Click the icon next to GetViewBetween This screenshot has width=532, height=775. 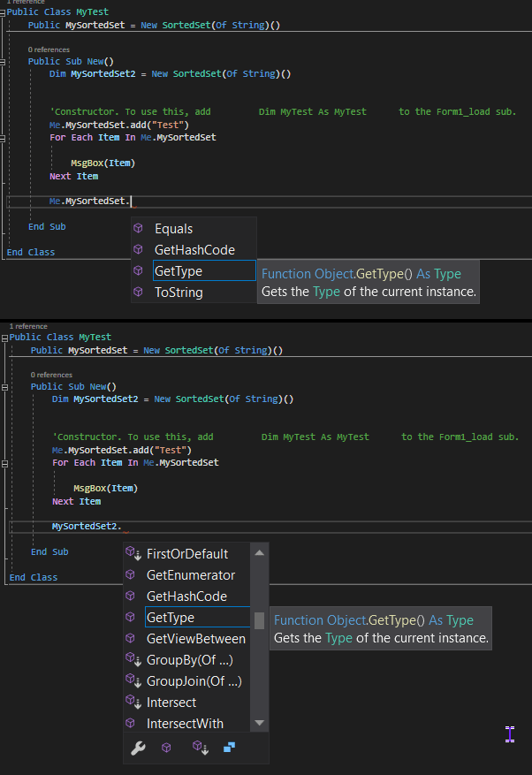[131, 639]
